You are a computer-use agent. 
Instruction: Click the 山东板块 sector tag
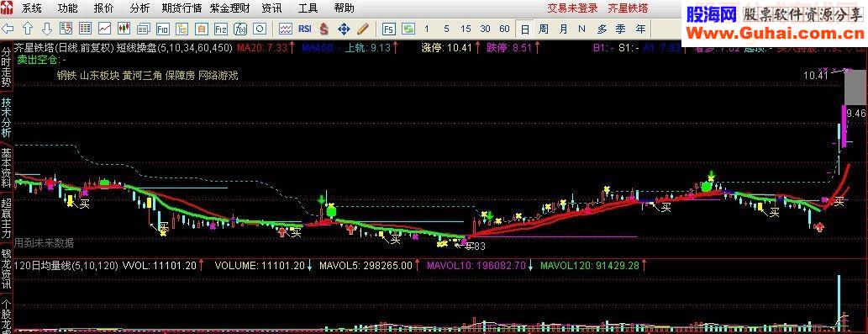click(x=100, y=76)
